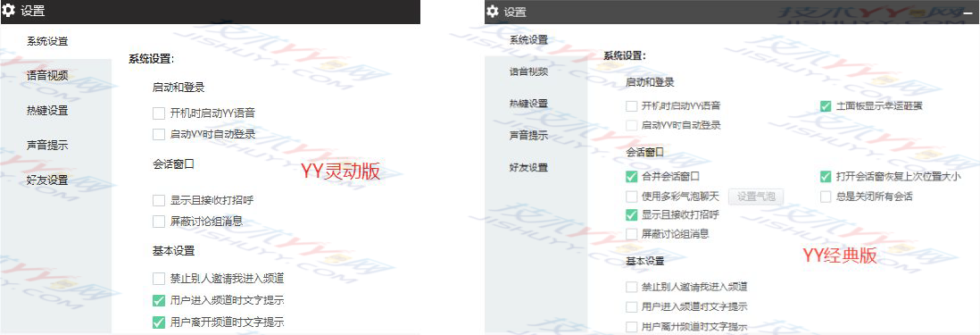Uncheck 主面板显示幸运砸蛋 in right window

pyautogui.click(x=826, y=106)
